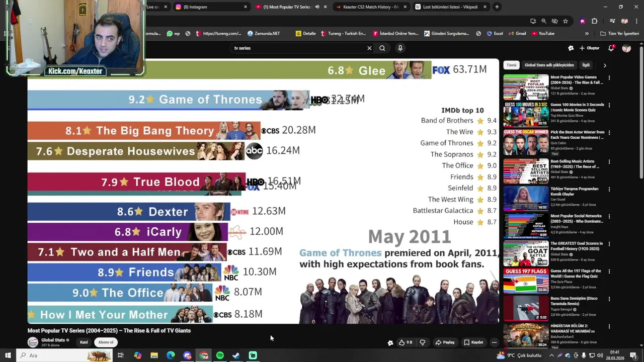The image size is (644, 362).
Task: Open options for Pick the Best Actor Winner video
Action: pos(609,133)
